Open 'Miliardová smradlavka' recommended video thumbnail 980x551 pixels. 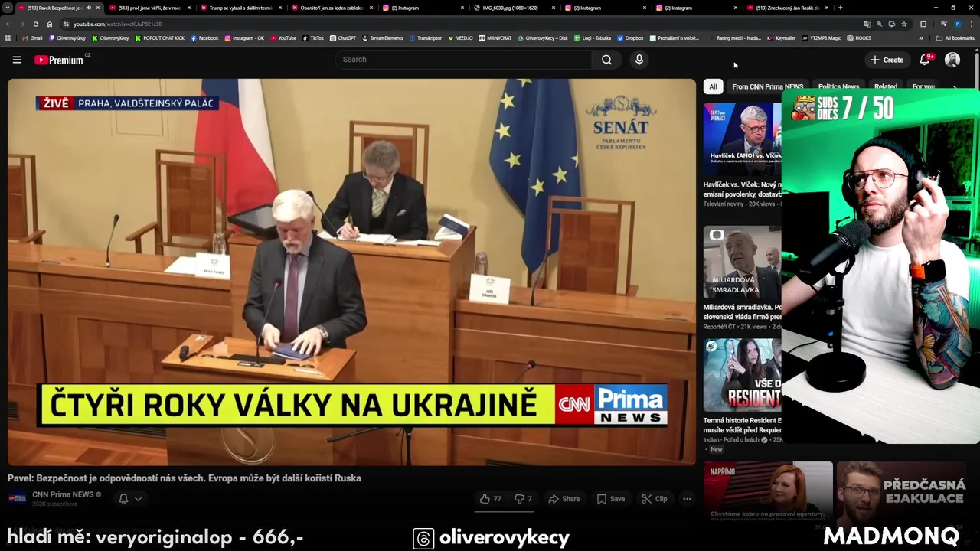point(743,262)
